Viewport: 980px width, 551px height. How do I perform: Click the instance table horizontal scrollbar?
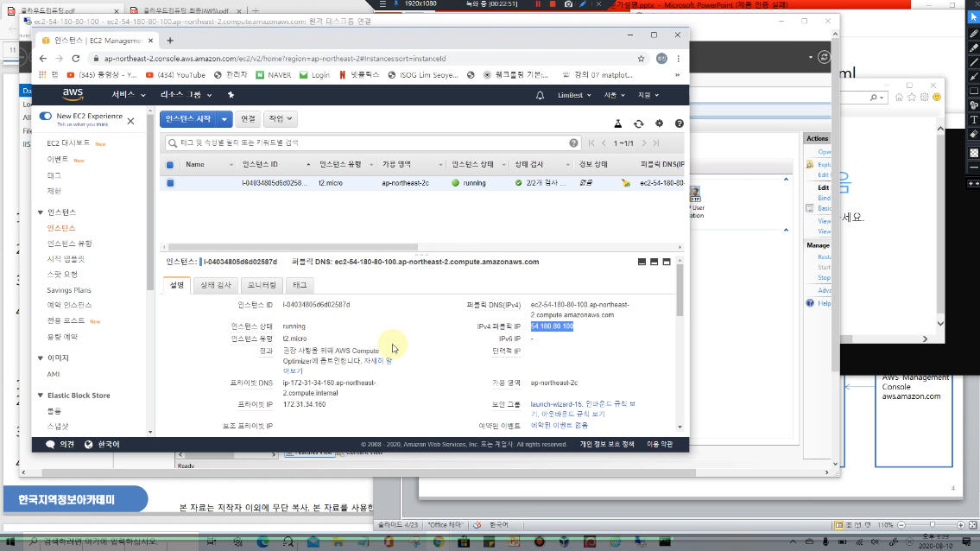(x=293, y=247)
